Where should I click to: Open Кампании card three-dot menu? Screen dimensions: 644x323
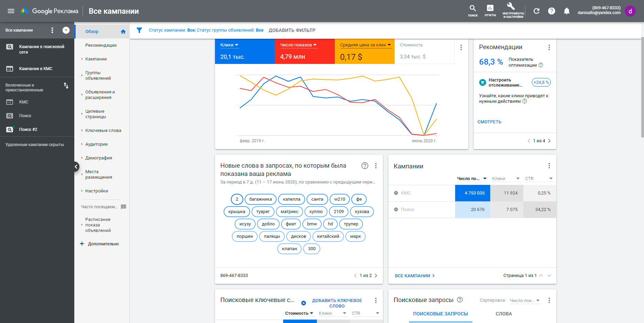[549, 166]
